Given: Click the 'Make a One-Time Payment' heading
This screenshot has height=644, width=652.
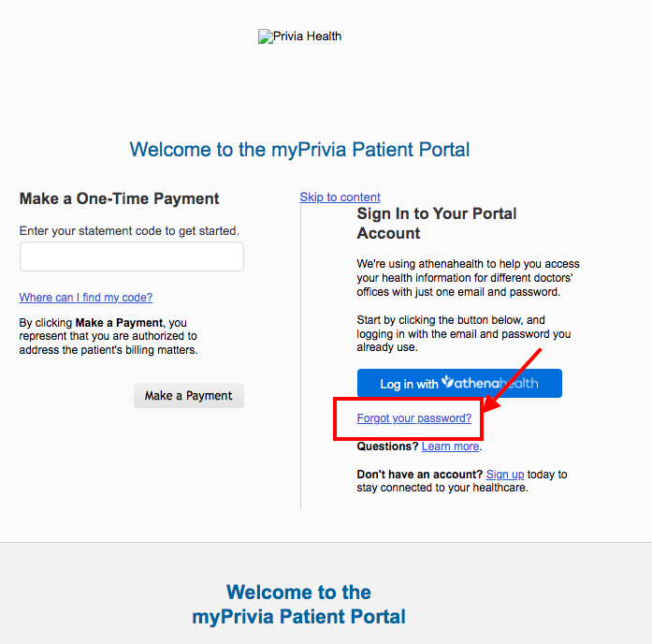Looking at the screenshot, I should coord(120,198).
